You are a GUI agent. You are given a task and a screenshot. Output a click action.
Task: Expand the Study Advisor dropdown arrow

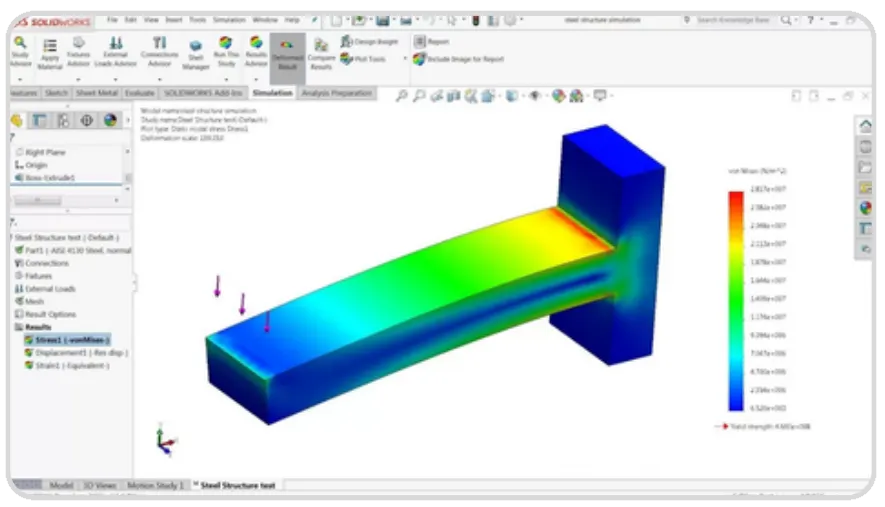(20, 80)
